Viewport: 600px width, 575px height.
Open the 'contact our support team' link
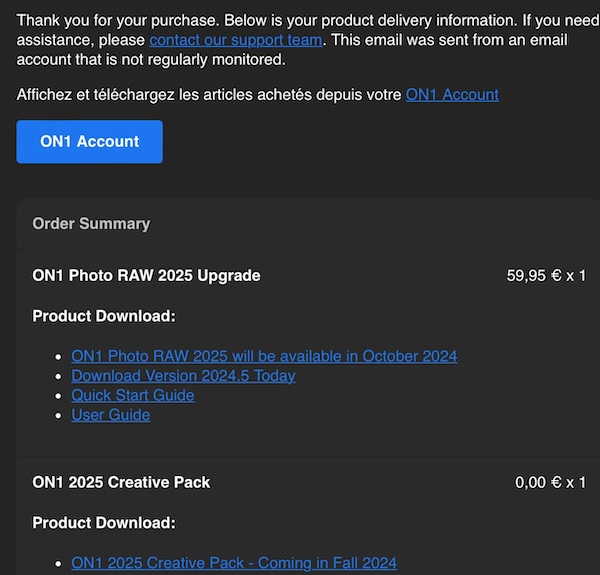click(x=236, y=40)
